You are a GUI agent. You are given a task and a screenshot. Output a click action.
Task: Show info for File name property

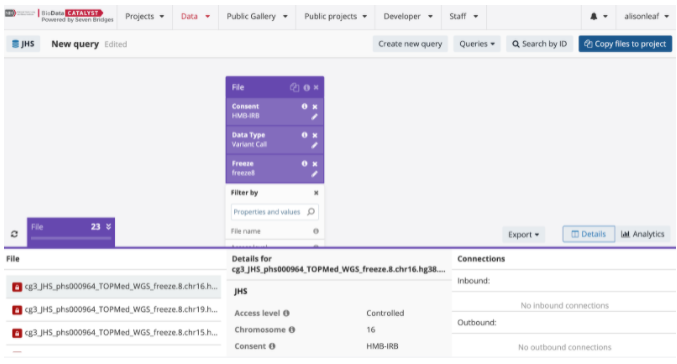tap(316, 231)
